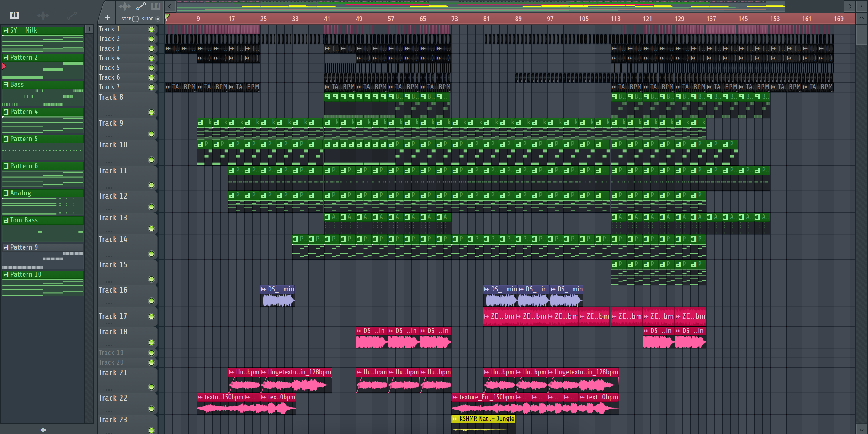
Task: Click the Pattern 6 pattern icon
Action: (6, 166)
